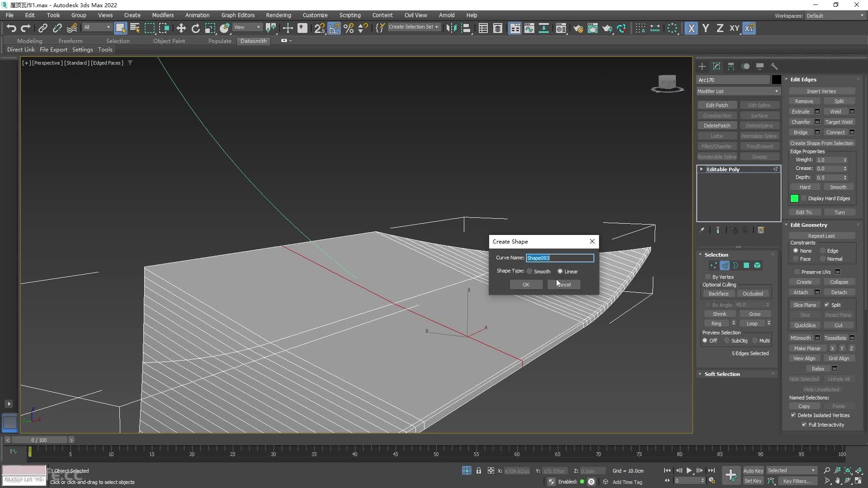Click the Edit Patch button
868x488 pixels.
pyautogui.click(x=717, y=105)
